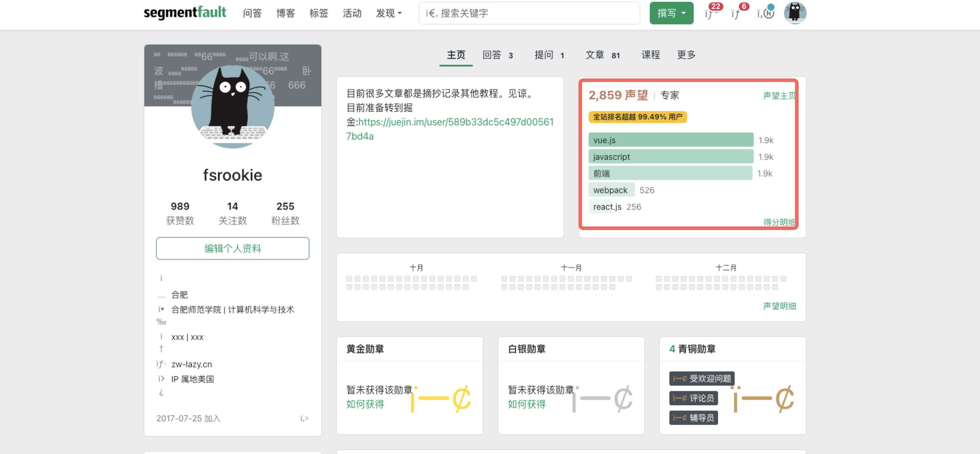Click the 全站排名超越 99.49% 用户 badge

point(637,117)
